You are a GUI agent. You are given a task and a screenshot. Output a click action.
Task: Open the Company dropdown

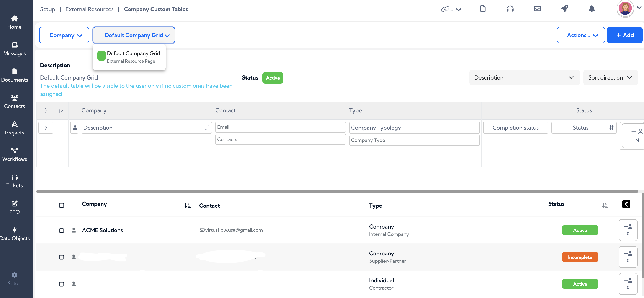[x=64, y=35]
